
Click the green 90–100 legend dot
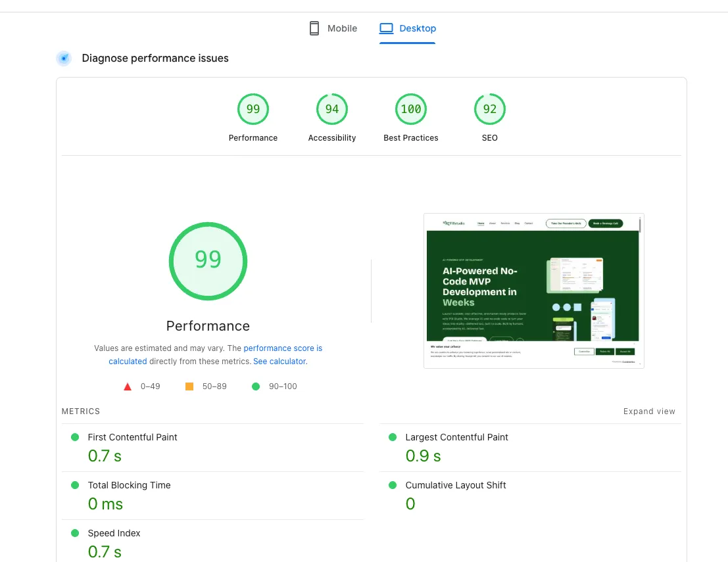[256, 386]
